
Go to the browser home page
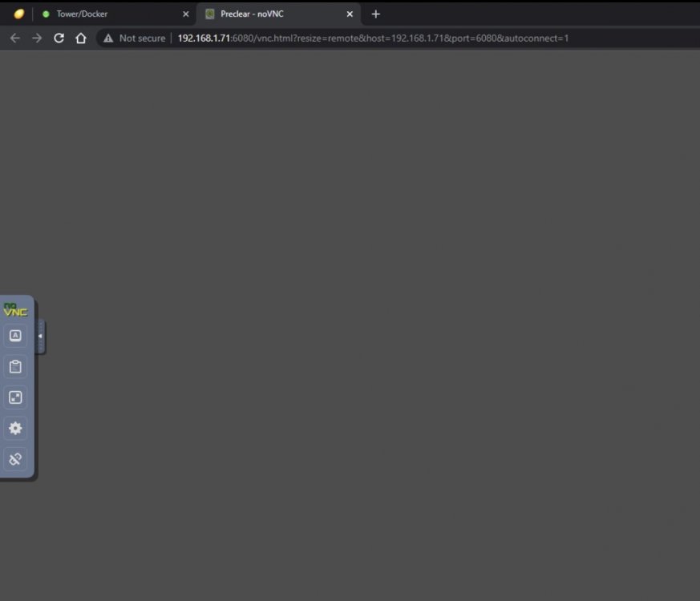(x=81, y=38)
